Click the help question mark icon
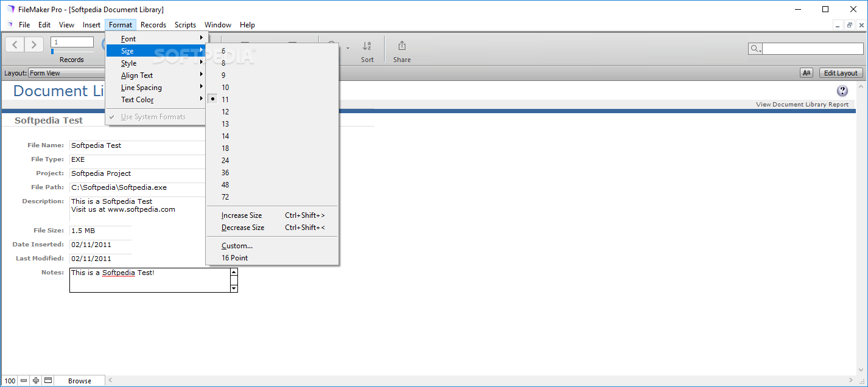The image size is (868, 387). coord(842,91)
